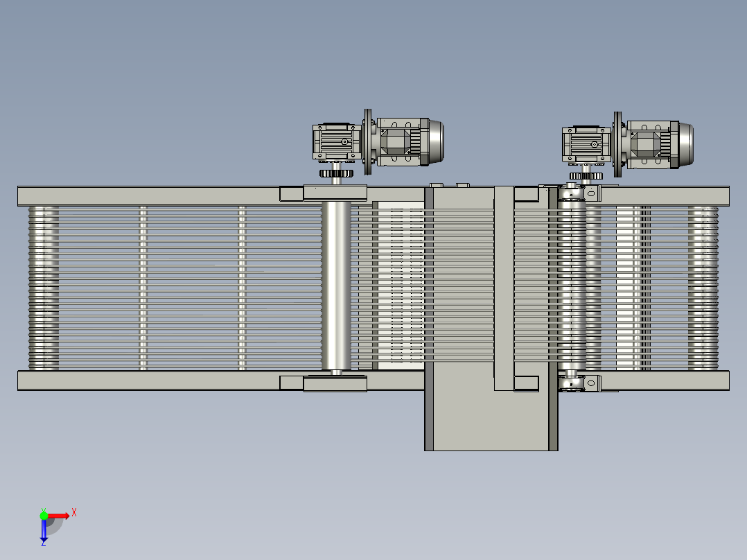
Task: Select the top horizontal frame rail
Action: [x=373, y=196]
